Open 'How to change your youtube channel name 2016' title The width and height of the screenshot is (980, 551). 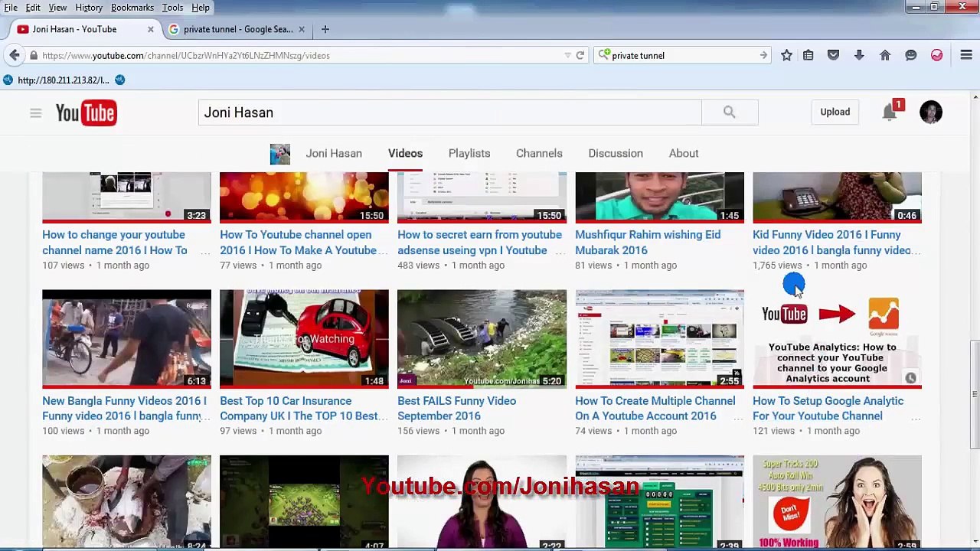[115, 243]
